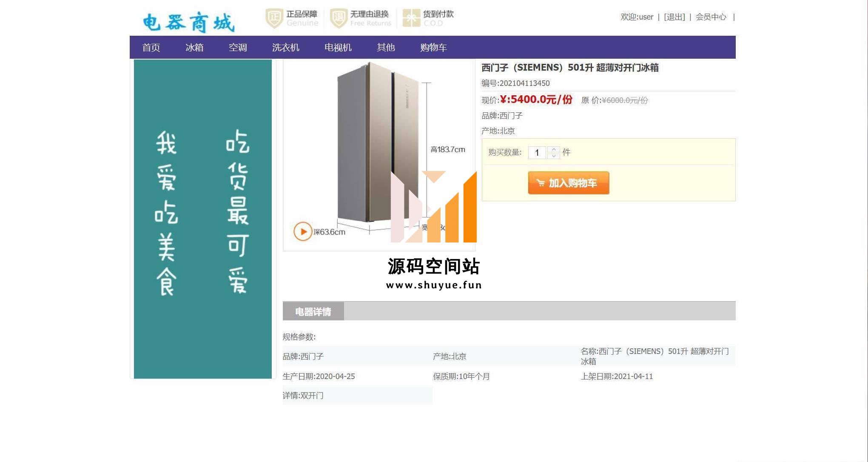Open the 电视机 category menu
Image resolution: width=868 pixels, height=462 pixels.
(x=338, y=48)
